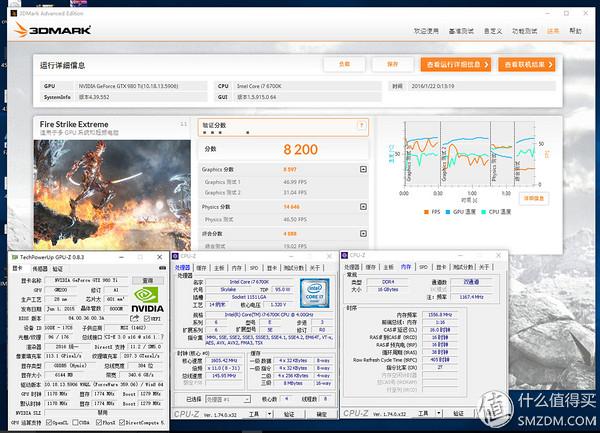600x433 pixels.
Task: Switch to the 验证 tab in GPU-Z
Action: click(x=57, y=269)
